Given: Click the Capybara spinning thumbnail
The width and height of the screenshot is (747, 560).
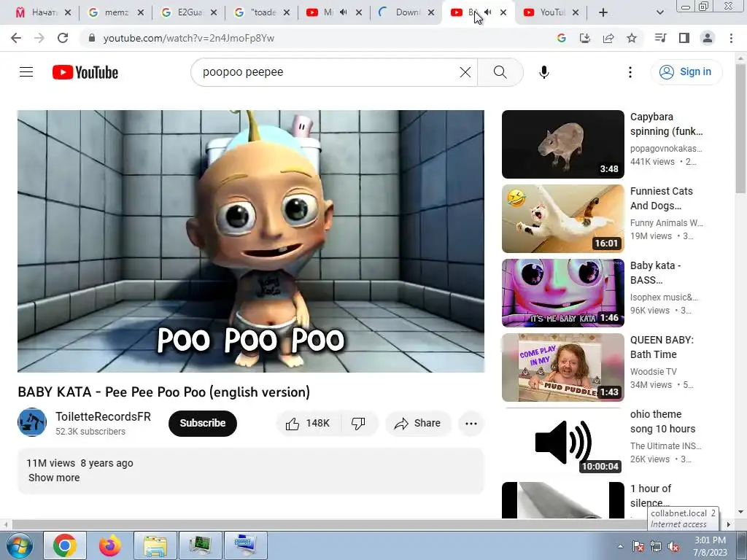Looking at the screenshot, I should pos(562,144).
